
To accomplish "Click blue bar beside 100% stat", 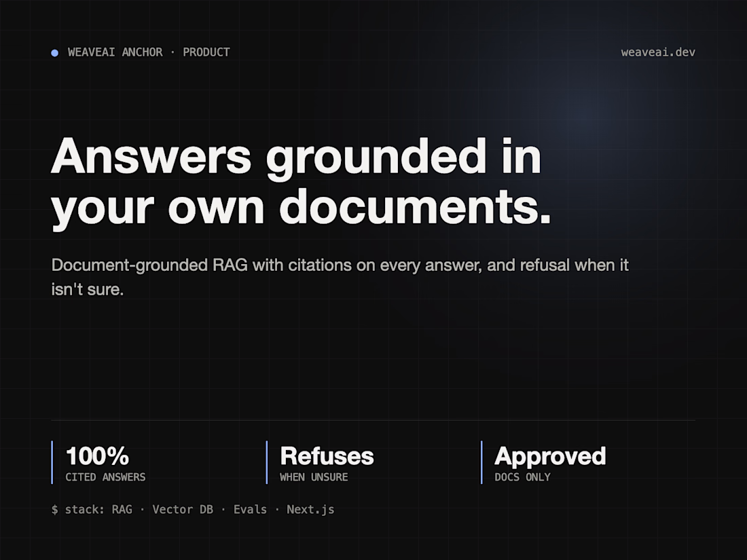I will (52, 462).
